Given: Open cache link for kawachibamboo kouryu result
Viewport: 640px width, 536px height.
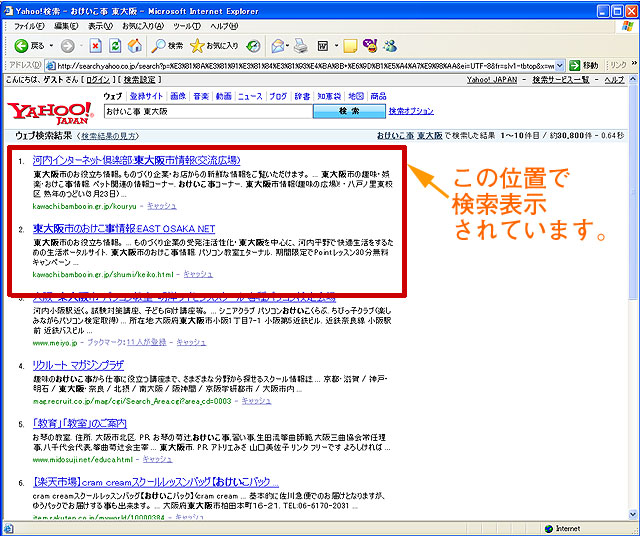Looking at the screenshot, I should pyautogui.click(x=162, y=206).
